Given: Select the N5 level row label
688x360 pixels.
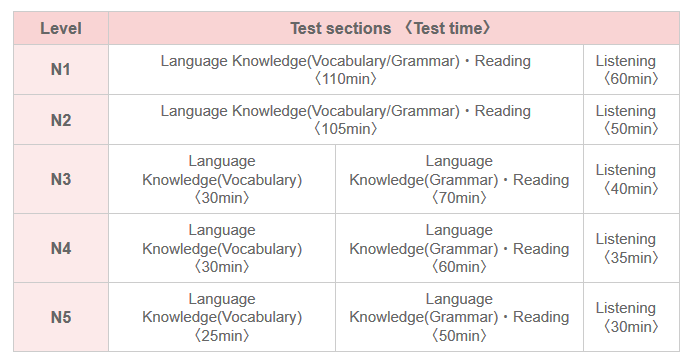Looking at the screenshot, I should click(x=61, y=317).
